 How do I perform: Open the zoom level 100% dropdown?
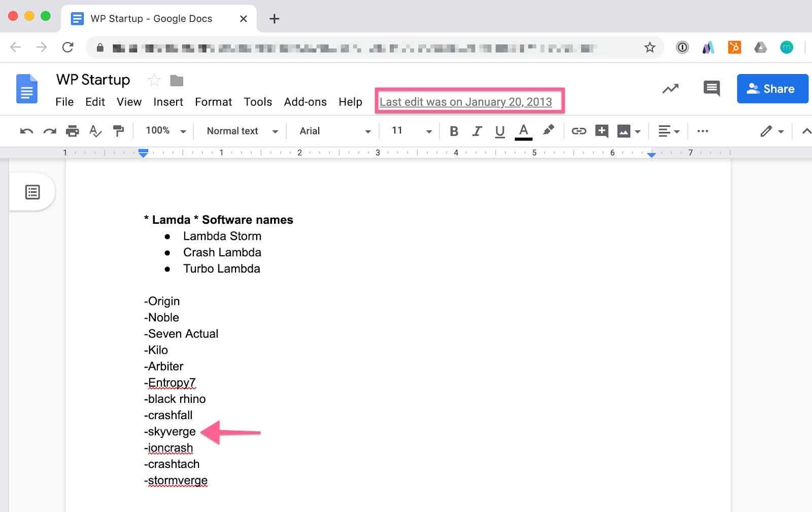click(166, 131)
